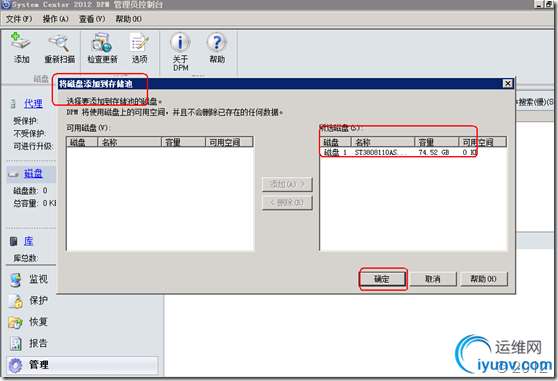Click 磁盘 header in selected disks list

point(336,142)
